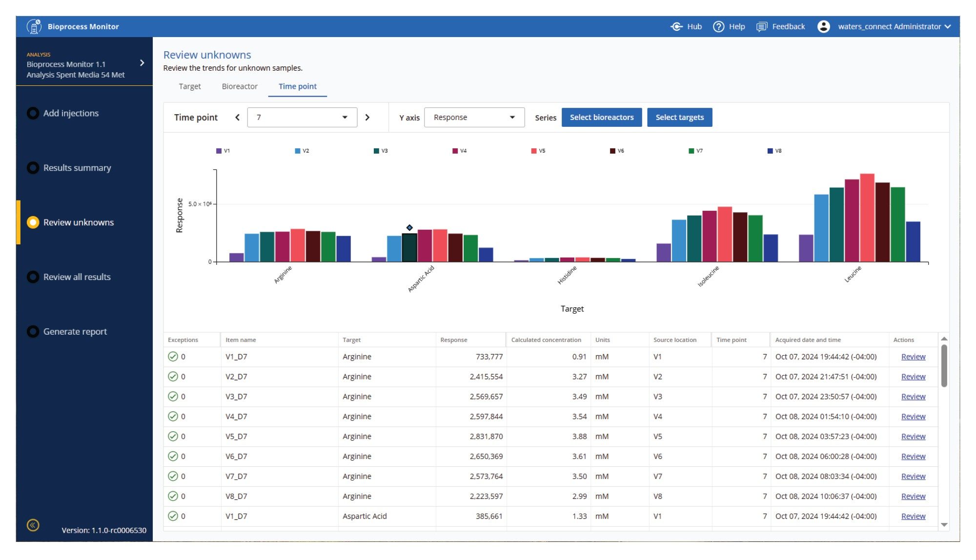Screen dimensions: 976x560
Task: Select the Generate report step icon
Action: 33,331
